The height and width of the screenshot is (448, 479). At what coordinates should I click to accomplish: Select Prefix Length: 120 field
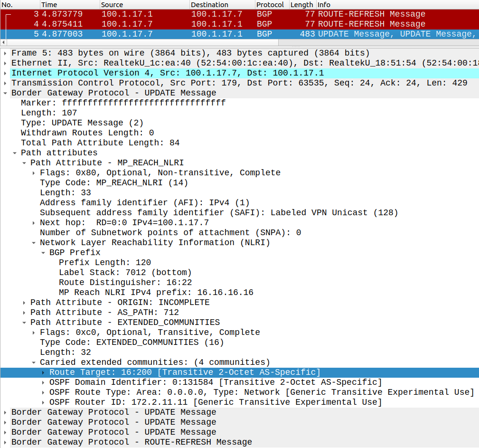[105, 263]
